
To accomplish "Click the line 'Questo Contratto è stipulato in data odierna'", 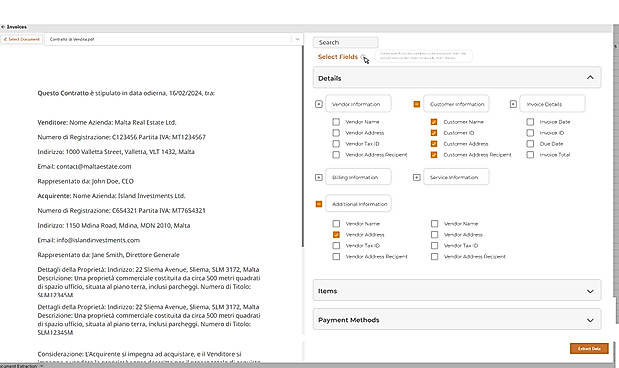I will (x=126, y=93).
